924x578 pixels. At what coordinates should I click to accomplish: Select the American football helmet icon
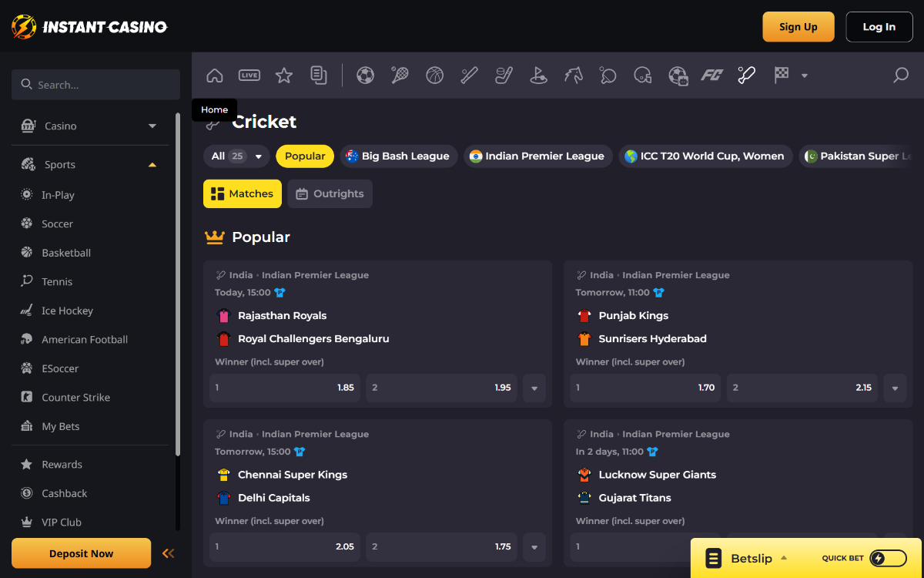642,76
